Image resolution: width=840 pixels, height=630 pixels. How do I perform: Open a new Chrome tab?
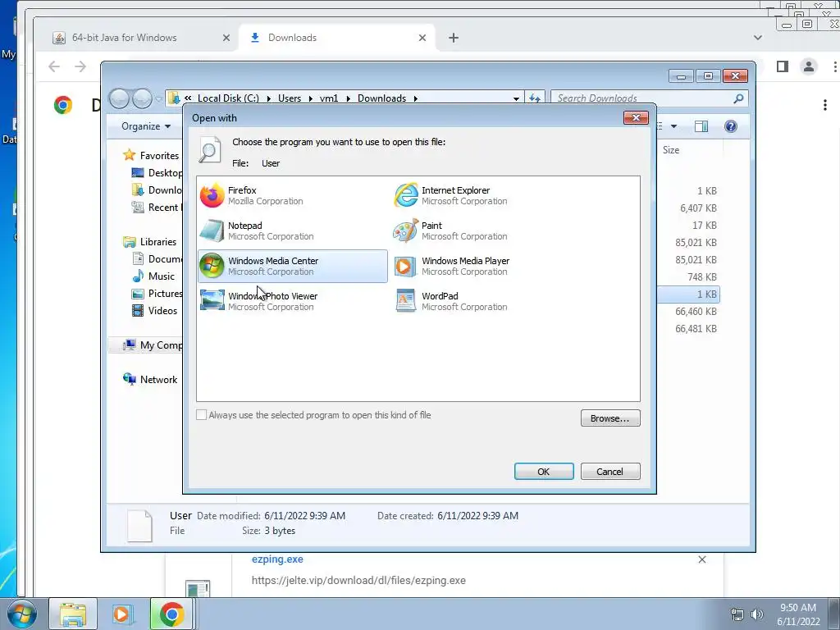453,38
